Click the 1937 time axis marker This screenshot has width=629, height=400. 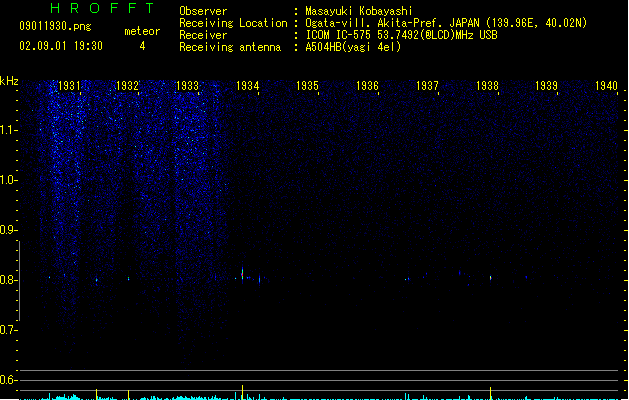[427, 86]
